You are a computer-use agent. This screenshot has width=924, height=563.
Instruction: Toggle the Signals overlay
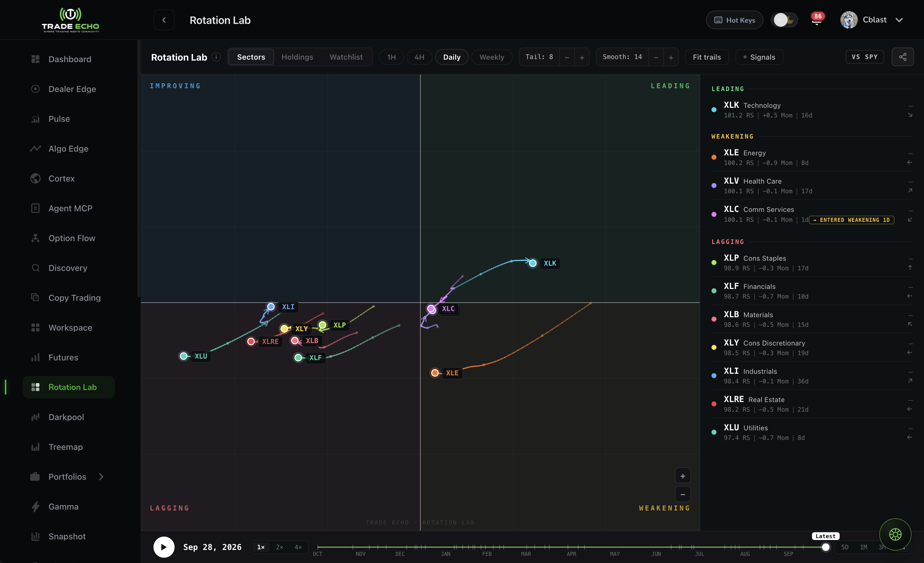tap(759, 57)
